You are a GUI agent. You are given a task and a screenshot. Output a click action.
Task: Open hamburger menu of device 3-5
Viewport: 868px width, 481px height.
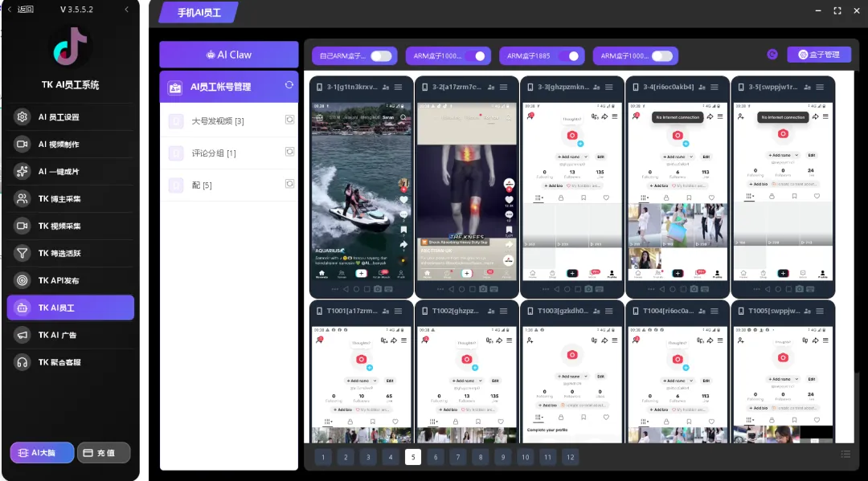point(820,87)
